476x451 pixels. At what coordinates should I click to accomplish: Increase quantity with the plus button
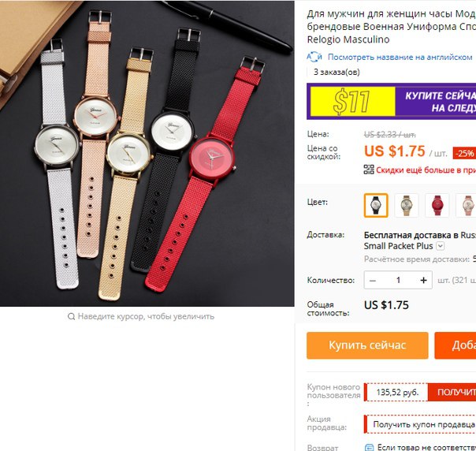[423, 280]
